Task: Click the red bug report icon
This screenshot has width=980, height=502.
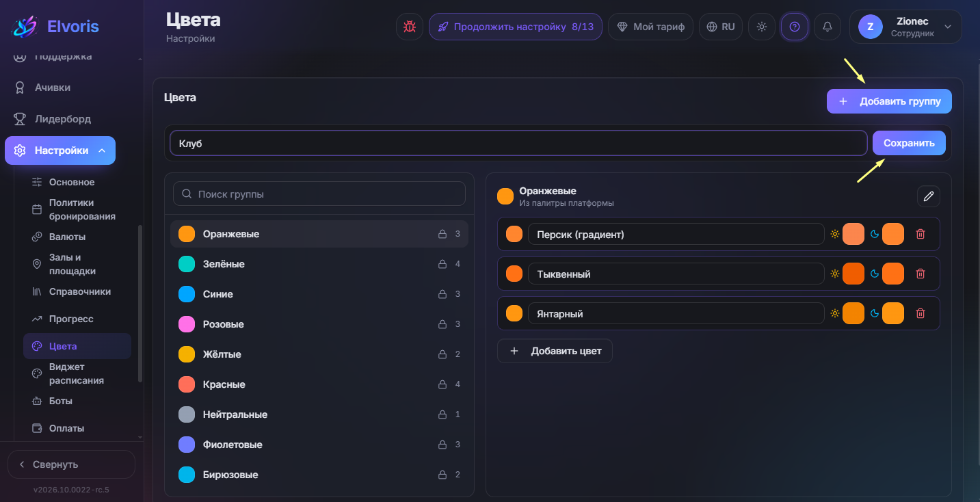Action: point(410,27)
